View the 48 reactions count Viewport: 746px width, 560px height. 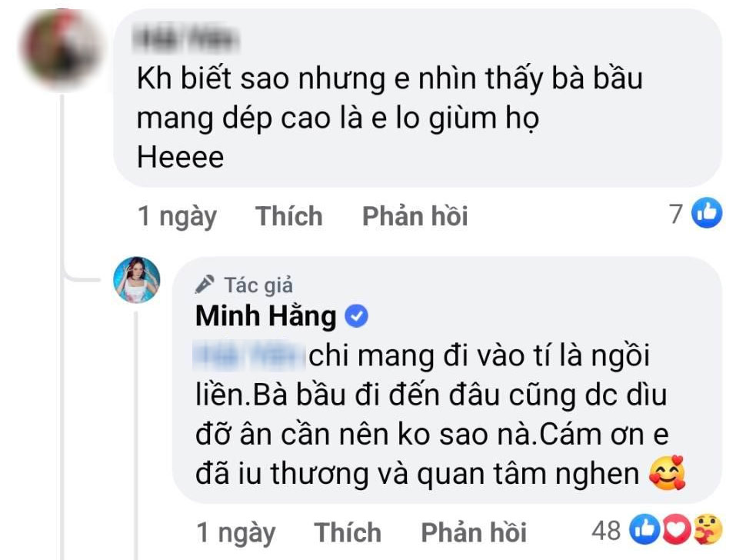coord(605,530)
